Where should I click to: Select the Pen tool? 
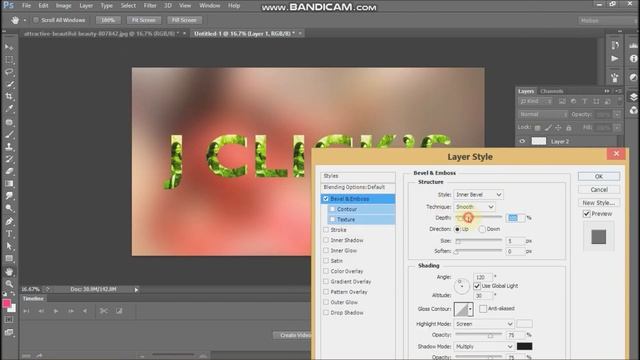pos(9,221)
